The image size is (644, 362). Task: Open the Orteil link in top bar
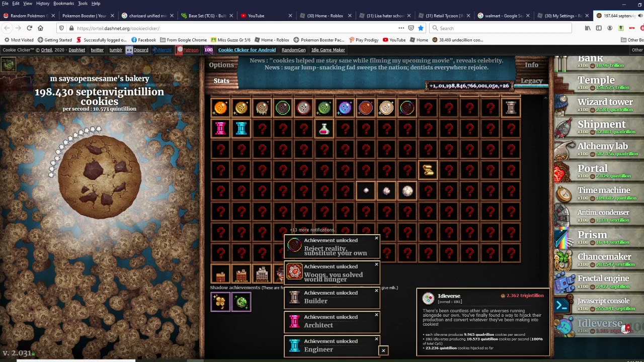coord(46,50)
